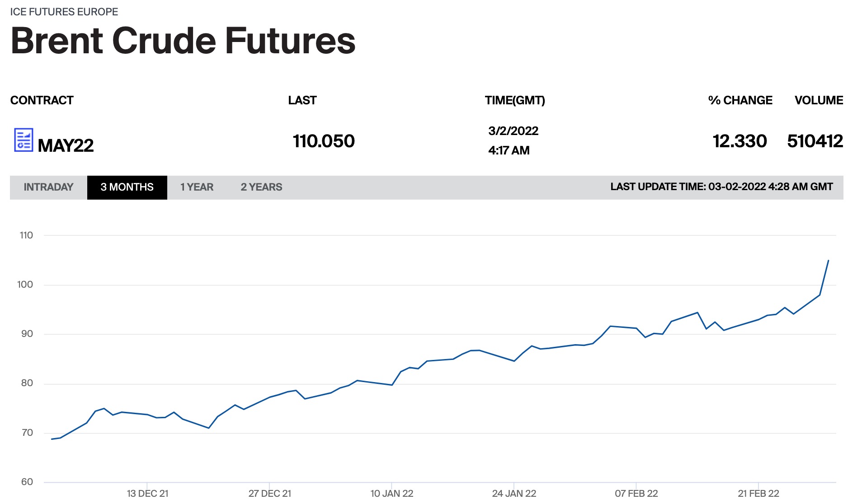Click the MAY22 contract name
The image size is (848, 504).
66,145
